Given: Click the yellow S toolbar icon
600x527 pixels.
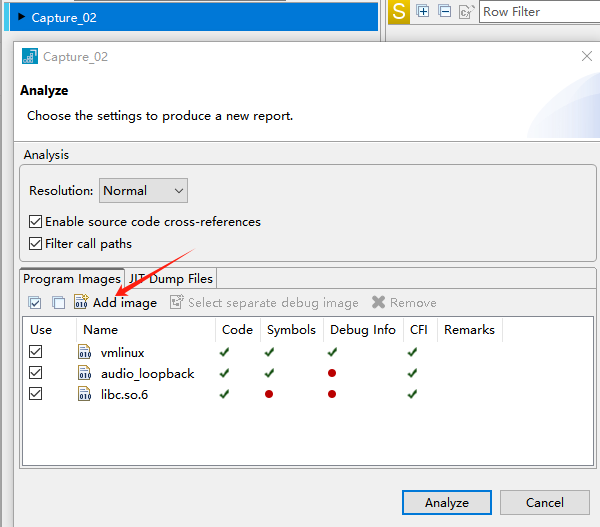Looking at the screenshot, I should (399, 12).
